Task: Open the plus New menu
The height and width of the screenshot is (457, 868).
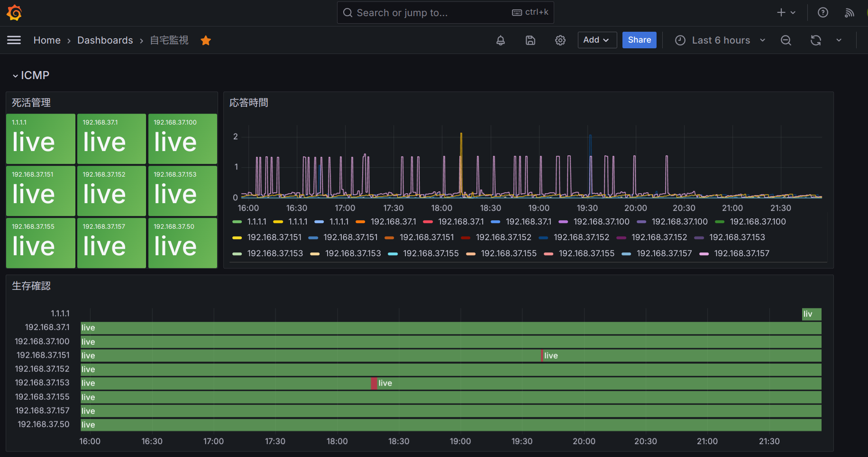Action: [x=786, y=13]
